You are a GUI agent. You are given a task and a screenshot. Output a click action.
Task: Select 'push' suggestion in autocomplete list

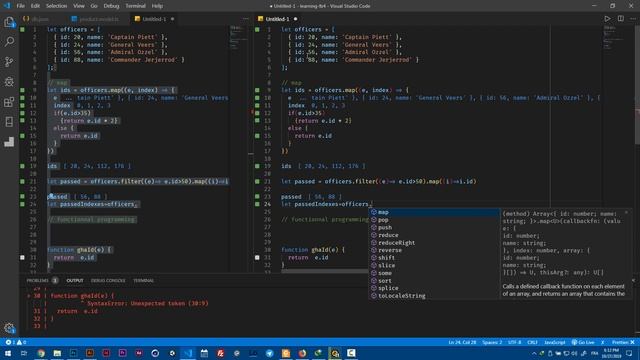(x=434, y=227)
